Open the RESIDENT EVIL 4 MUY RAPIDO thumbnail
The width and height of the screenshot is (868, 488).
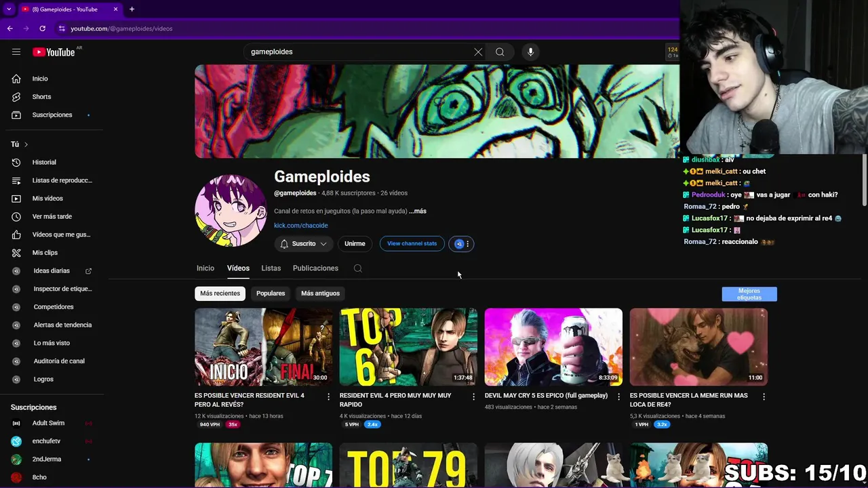click(x=408, y=347)
